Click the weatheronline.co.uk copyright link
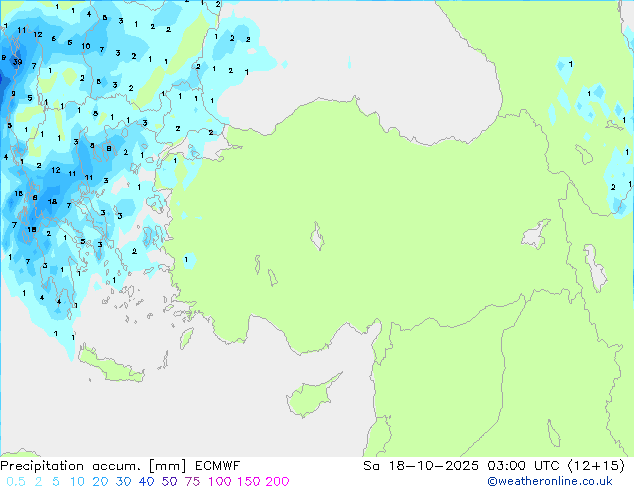 point(549,481)
